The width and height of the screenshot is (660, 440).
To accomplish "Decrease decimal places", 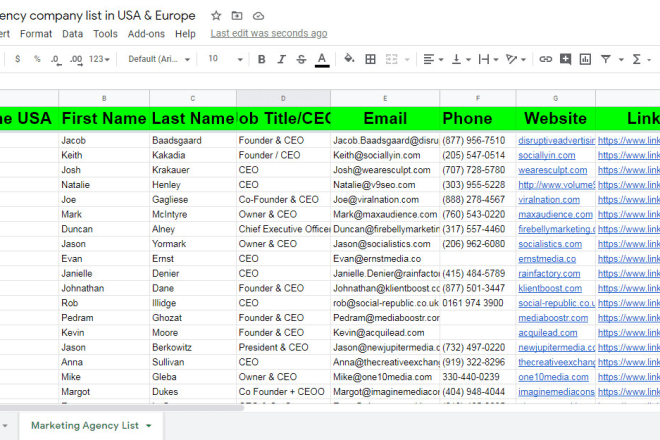I will [56, 59].
